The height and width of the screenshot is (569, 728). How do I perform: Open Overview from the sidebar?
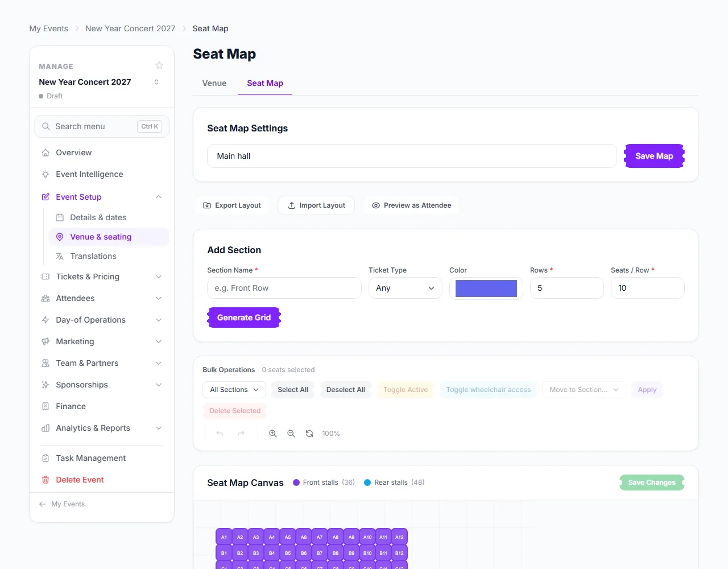pos(102,152)
